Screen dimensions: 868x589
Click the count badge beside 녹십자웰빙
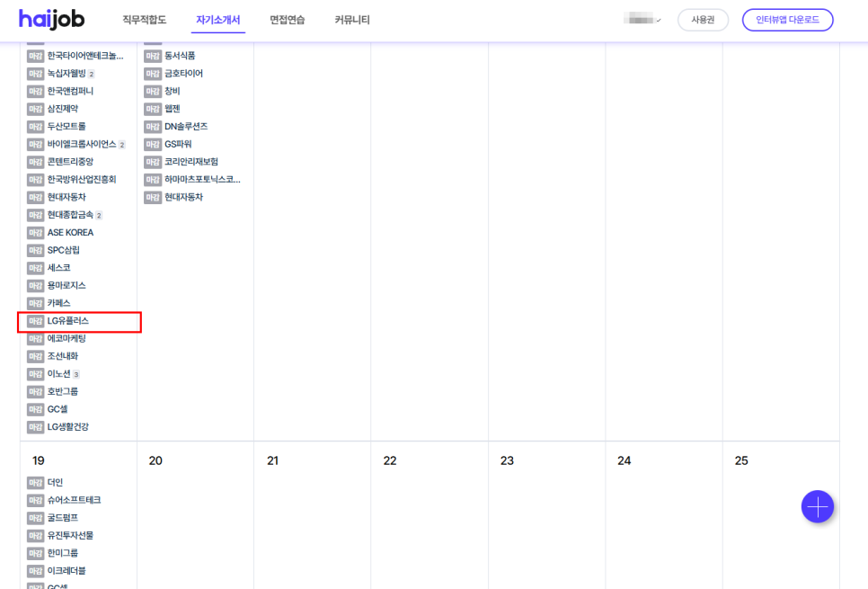point(92,75)
